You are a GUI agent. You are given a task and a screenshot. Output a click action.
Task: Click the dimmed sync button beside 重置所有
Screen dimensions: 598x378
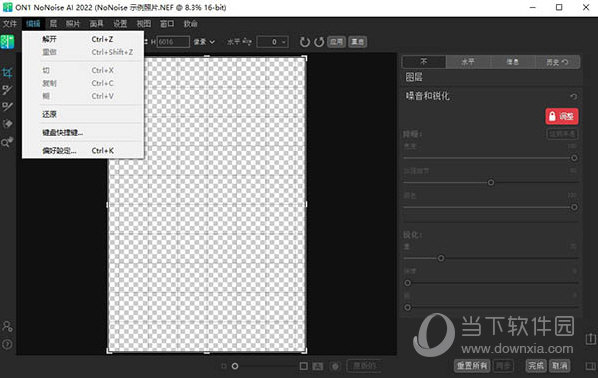[503, 366]
